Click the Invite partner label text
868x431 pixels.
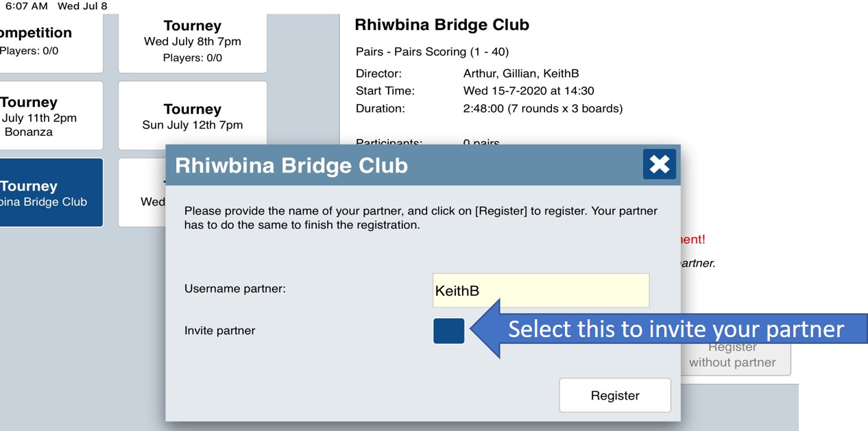(x=219, y=330)
